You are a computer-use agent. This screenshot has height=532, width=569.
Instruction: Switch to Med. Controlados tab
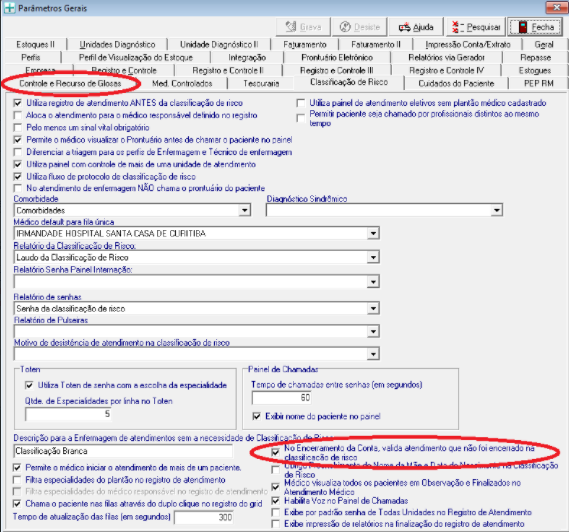pyautogui.click(x=182, y=83)
